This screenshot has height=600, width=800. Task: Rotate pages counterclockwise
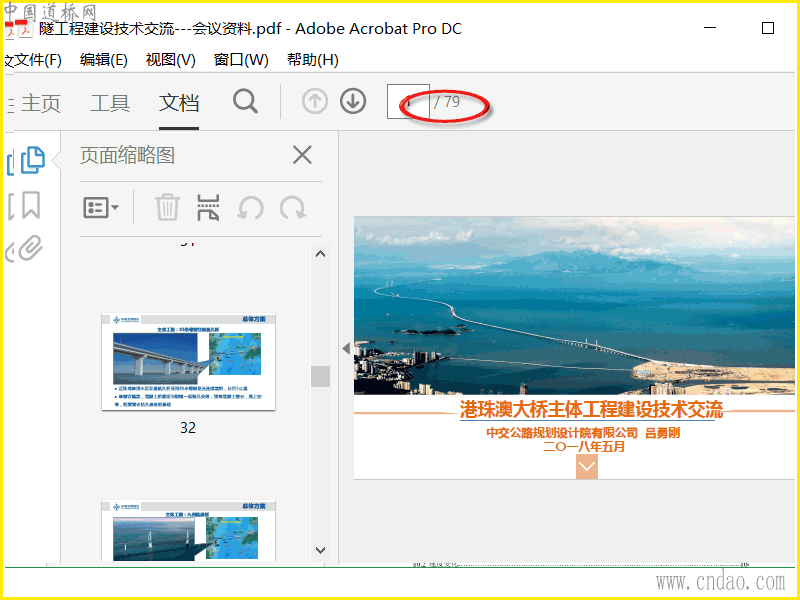pyautogui.click(x=251, y=208)
